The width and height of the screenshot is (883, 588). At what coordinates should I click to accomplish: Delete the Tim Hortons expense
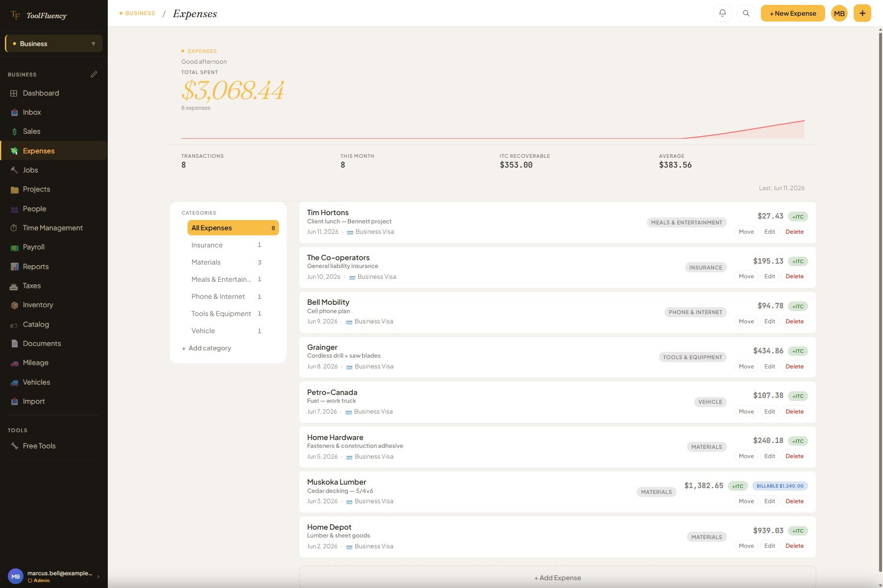[x=794, y=232]
